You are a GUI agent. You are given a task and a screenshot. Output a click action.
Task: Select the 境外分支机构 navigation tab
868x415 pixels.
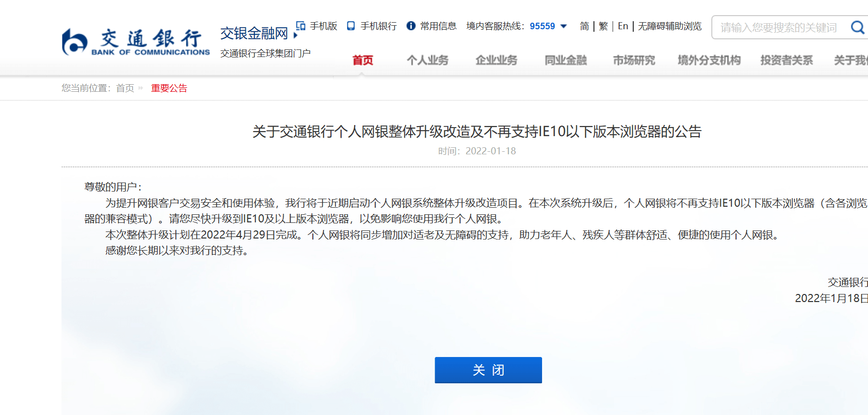[709, 61]
